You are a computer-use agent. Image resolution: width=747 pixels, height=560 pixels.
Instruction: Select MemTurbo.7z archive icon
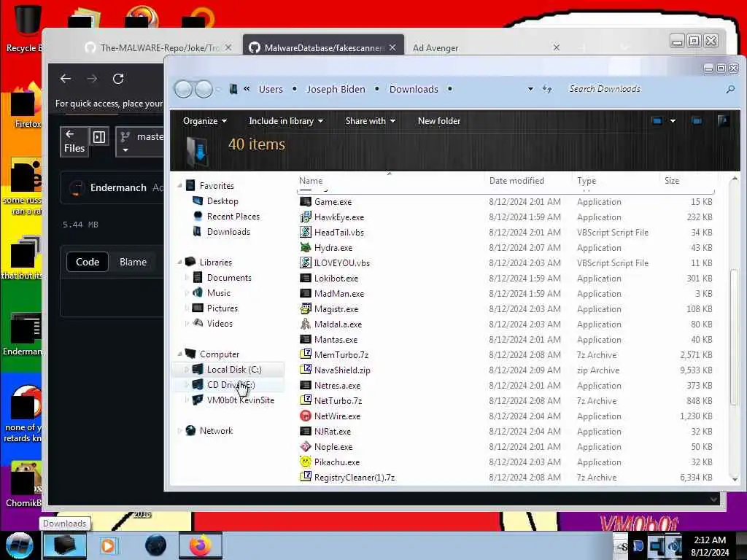tap(306, 355)
